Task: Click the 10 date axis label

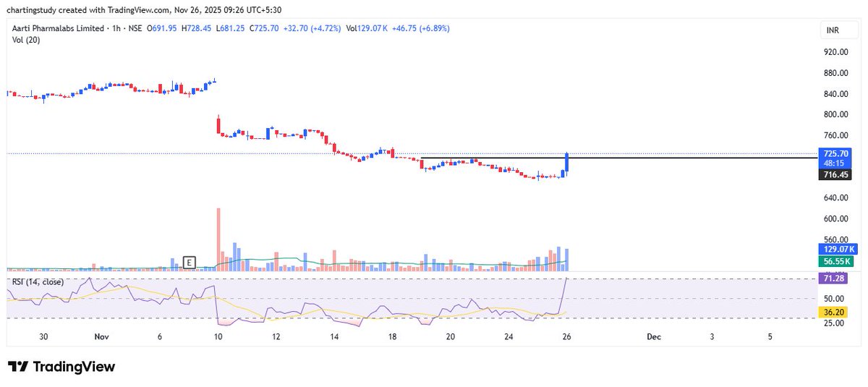Action: (218, 337)
